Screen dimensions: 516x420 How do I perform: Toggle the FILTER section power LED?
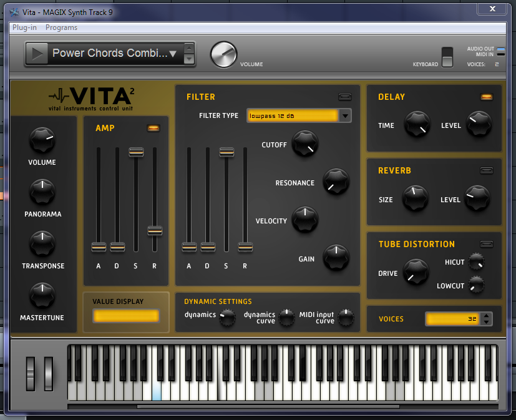345,97
